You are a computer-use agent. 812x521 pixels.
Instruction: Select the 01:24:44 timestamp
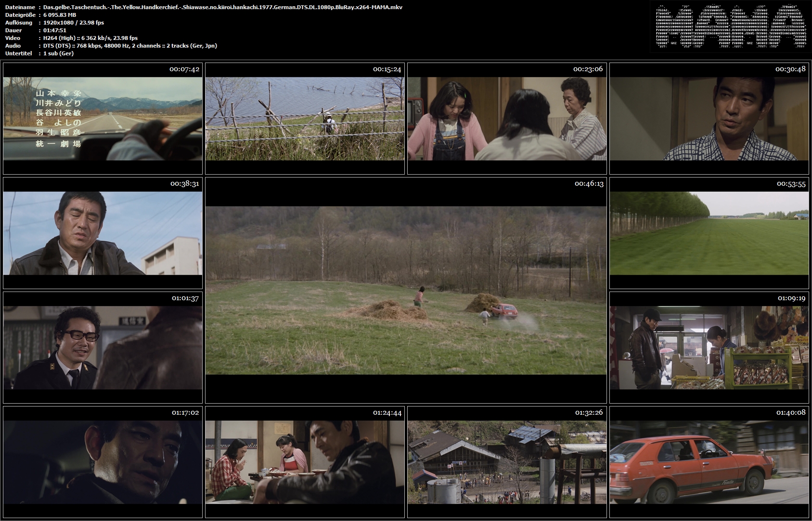pyautogui.click(x=387, y=413)
